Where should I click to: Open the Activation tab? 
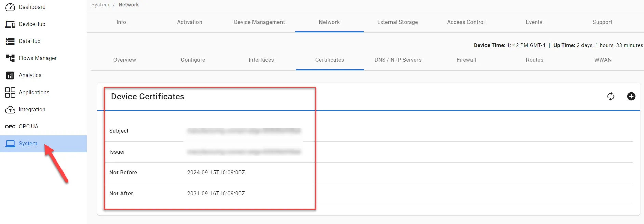190,22
